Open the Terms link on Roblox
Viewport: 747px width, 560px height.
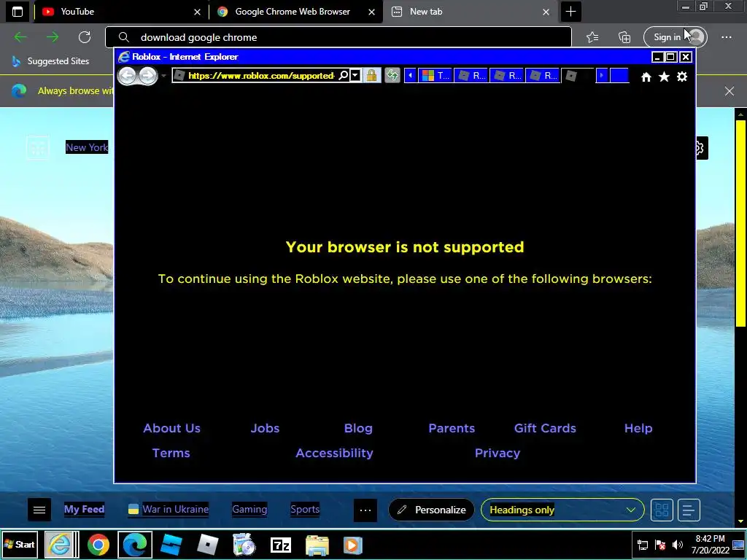(x=171, y=453)
